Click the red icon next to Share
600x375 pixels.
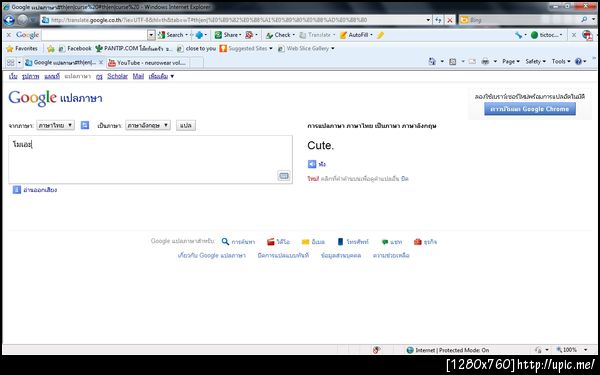tap(249, 35)
